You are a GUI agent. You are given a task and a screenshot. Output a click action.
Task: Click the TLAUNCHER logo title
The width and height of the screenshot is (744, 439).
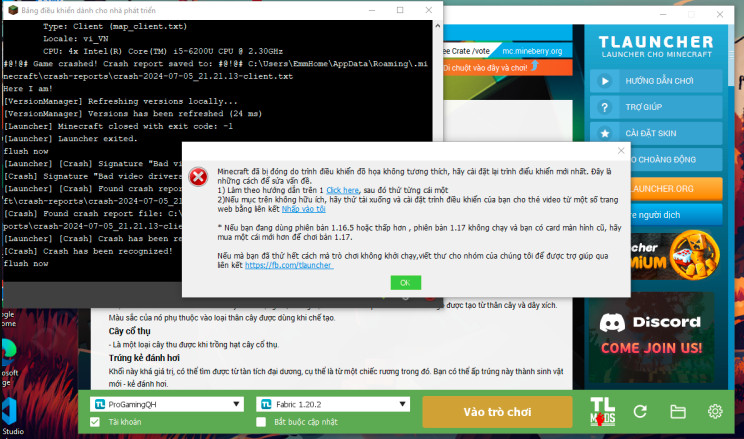656,42
